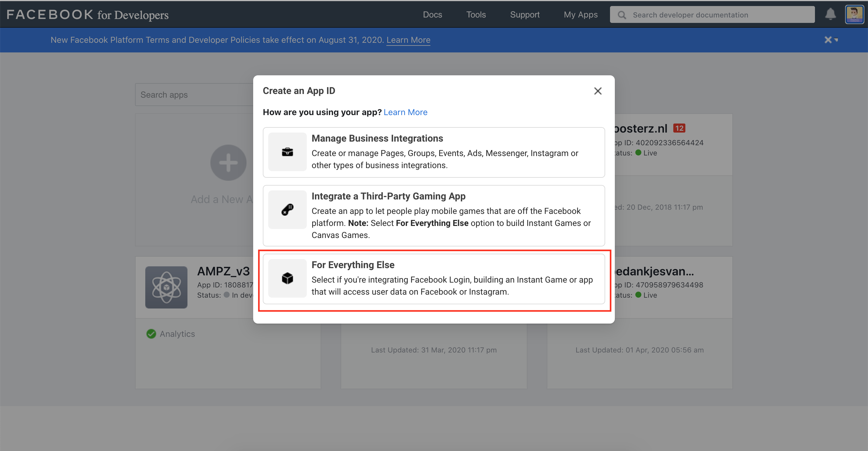This screenshot has width=868, height=451.
Task: Click Learn More in the dialog
Action: (x=405, y=112)
